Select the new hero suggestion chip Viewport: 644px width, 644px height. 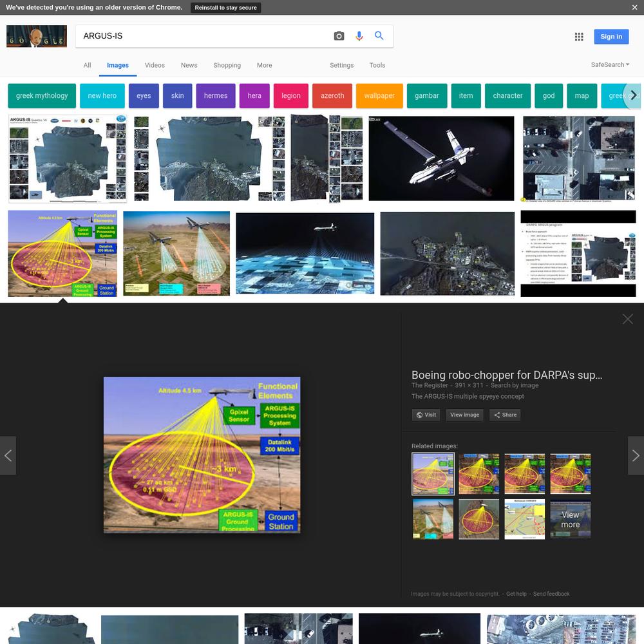click(102, 96)
